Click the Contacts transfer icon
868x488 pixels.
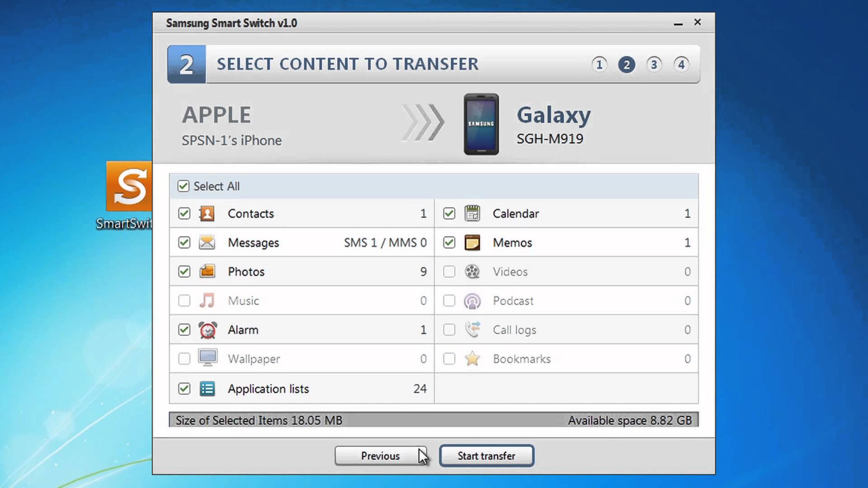pyautogui.click(x=207, y=213)
